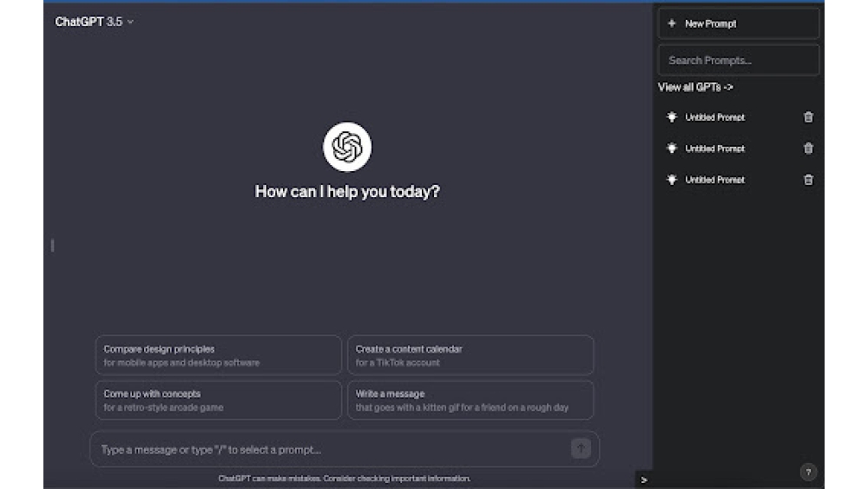
Task: Open the question mark help button
Action: coord(808,472)
